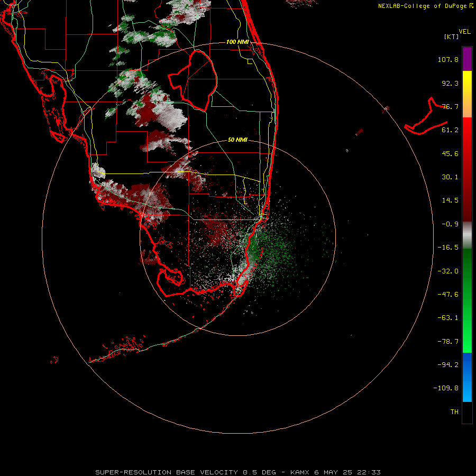Viewport: 476px width, 476px height.
Task: Click the VEL legend title
Action: pos(465,32)
